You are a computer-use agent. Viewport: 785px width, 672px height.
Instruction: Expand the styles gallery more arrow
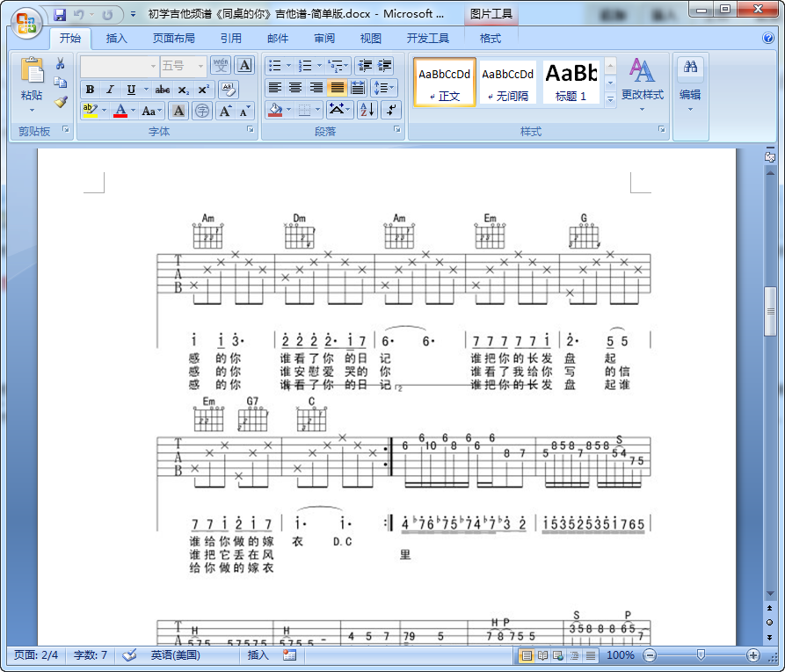[x=610, y=99]
